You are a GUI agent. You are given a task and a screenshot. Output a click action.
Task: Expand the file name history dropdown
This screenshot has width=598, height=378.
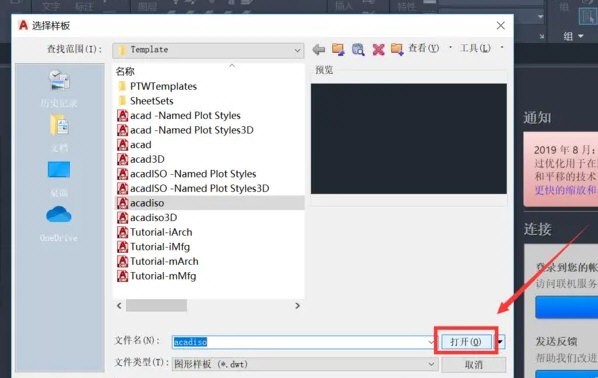(431, 342)
